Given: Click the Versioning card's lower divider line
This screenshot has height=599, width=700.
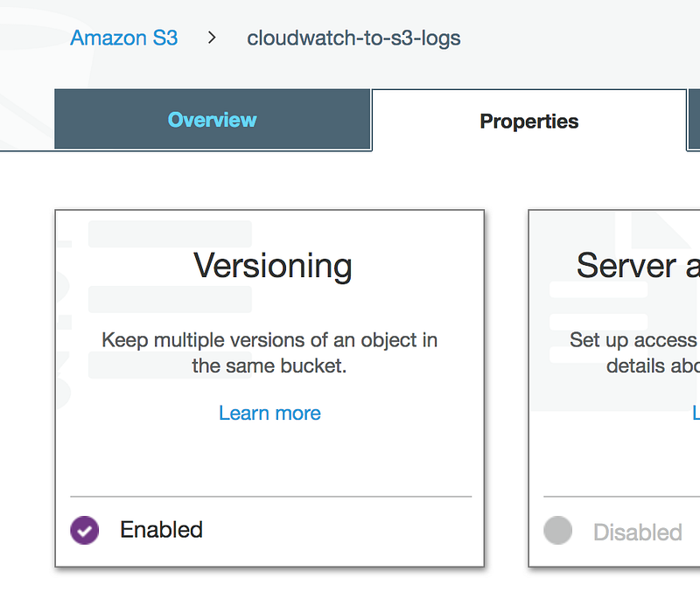Looking at the screenshot, I should pos(270,497).
